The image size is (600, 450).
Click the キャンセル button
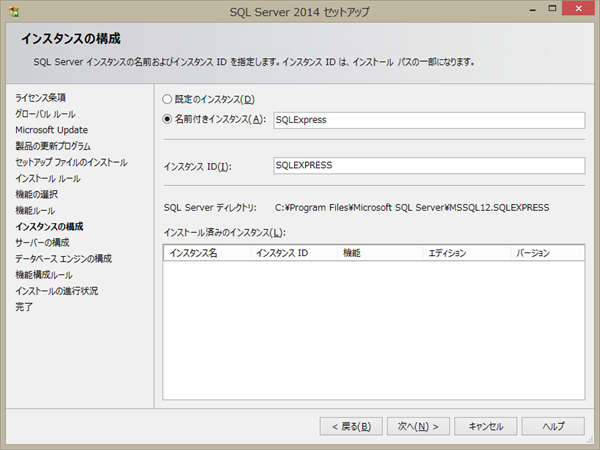click(x=486, y=426)
